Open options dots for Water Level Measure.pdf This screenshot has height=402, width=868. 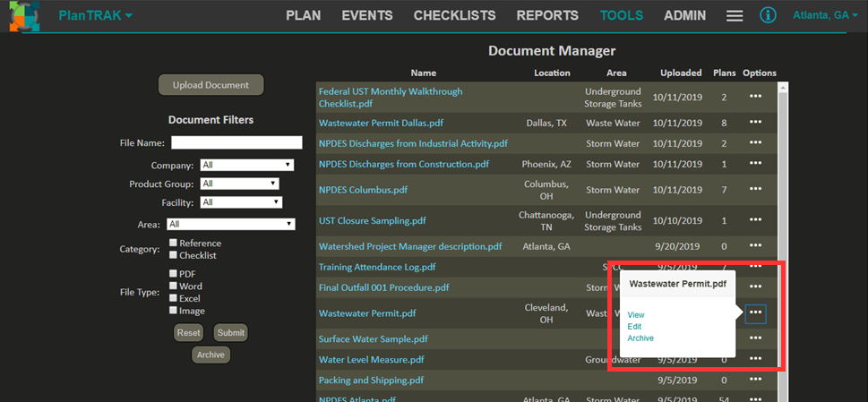(x=756, y=358)
